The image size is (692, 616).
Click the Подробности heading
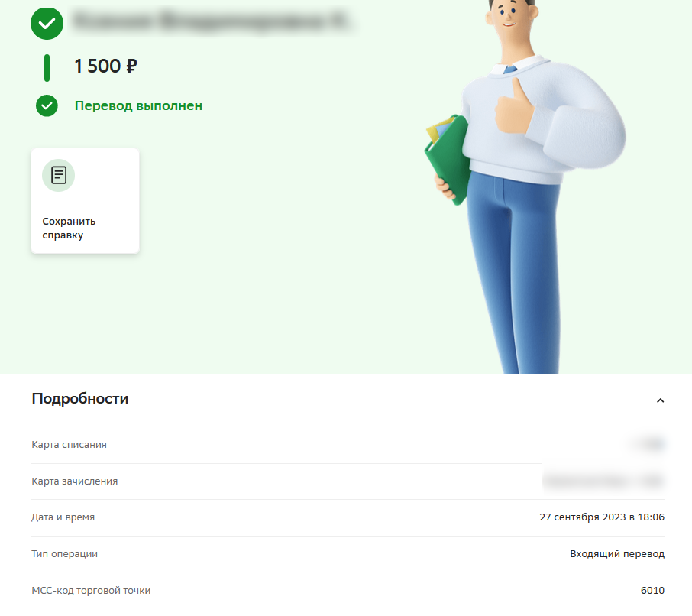coord(80,399)
